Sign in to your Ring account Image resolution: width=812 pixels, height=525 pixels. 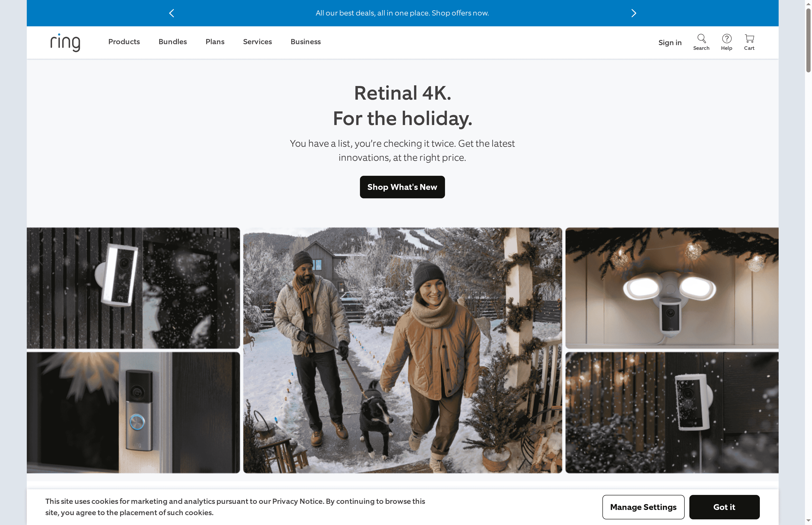point(670,42)
